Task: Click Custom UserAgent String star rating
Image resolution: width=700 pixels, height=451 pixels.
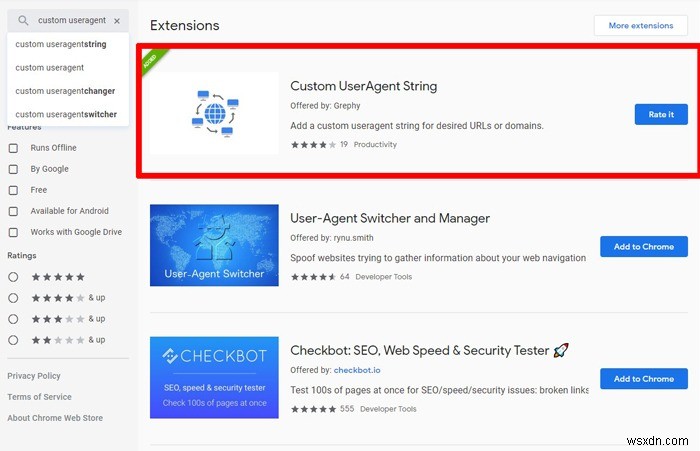Action: (x=313, y=144)
